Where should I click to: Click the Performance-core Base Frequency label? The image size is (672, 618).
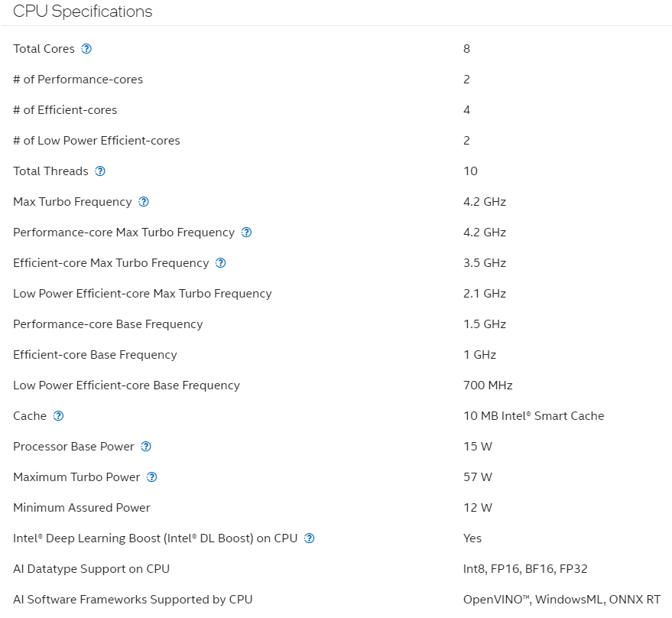108,324
